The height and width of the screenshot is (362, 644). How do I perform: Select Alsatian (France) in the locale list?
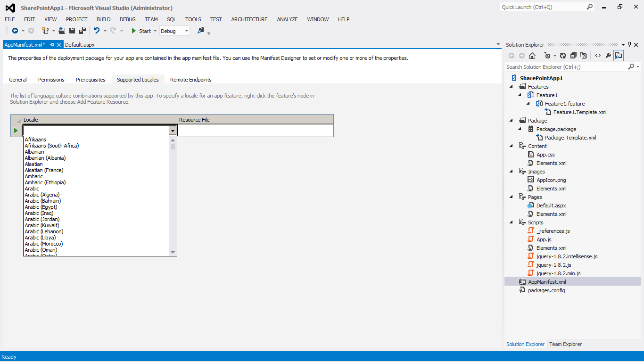tap(44, 170)
